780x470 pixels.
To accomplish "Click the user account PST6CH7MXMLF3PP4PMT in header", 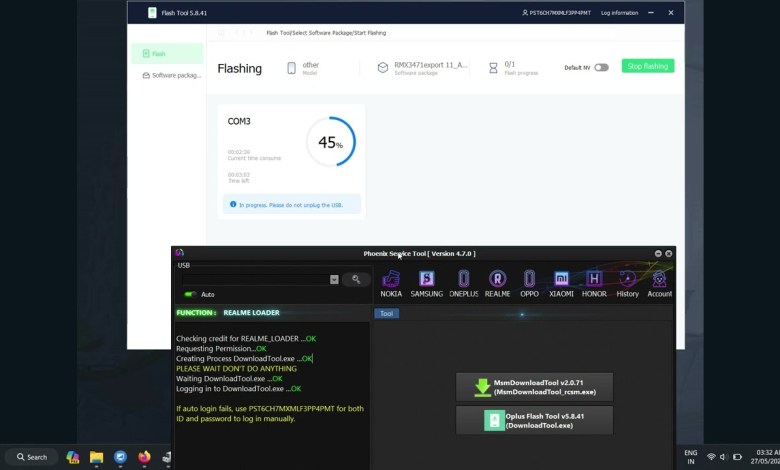I will pyautogui.click(x=556, y=13).
